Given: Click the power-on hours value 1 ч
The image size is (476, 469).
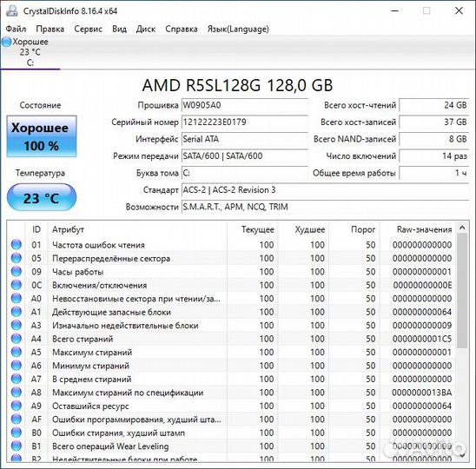Looking at the screenshot, I should [434, 173].
